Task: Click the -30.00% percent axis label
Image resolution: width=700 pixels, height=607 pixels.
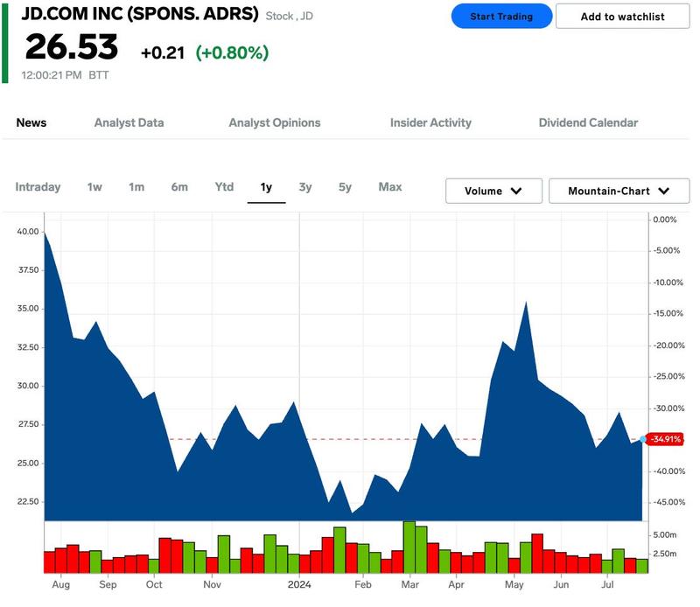Action: (x=668, y=408)
